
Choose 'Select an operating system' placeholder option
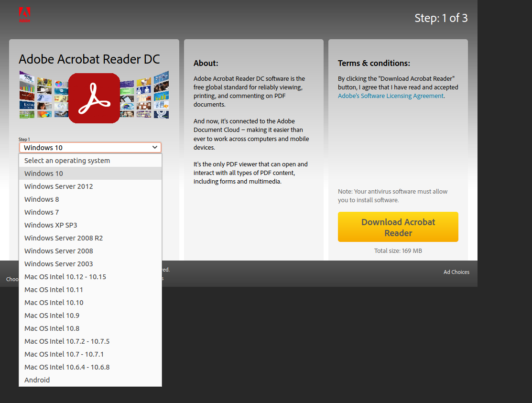tap(90, 161)
